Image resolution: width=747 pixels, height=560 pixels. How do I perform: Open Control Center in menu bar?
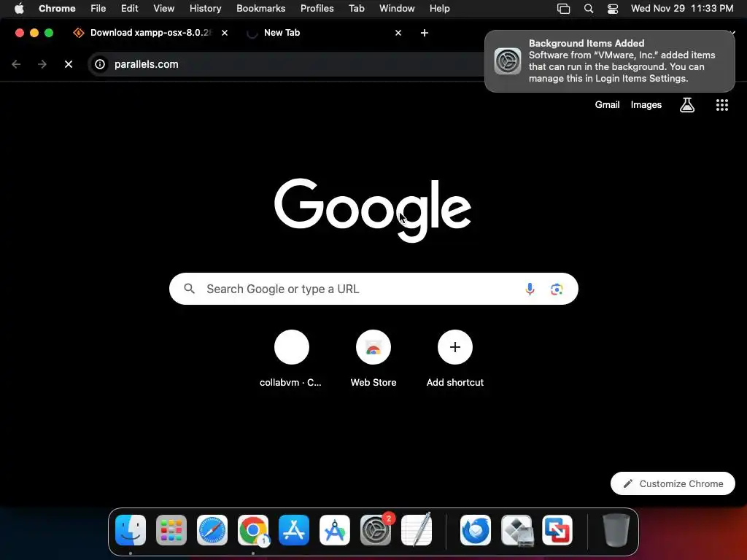pyautogui.click(x=613, y=8)
